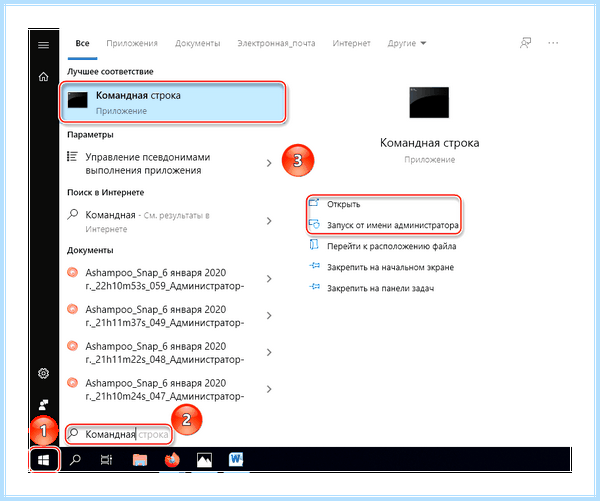600x501 pixels.
Task: Launch File Explorer from the taskbar
Action: (x=140, y=460)
